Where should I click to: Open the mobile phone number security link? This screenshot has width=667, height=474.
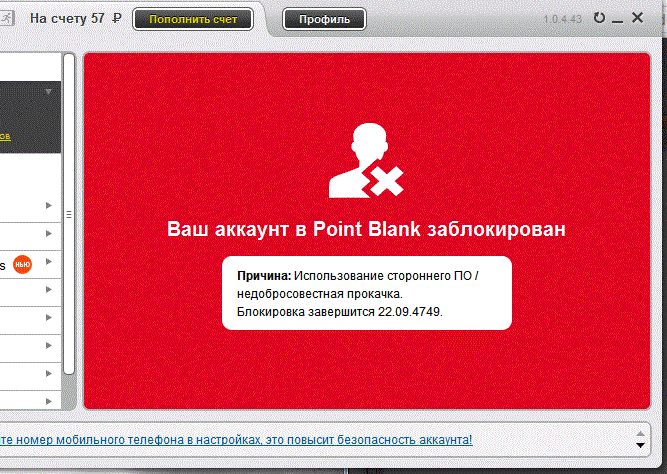pos(236,440)
